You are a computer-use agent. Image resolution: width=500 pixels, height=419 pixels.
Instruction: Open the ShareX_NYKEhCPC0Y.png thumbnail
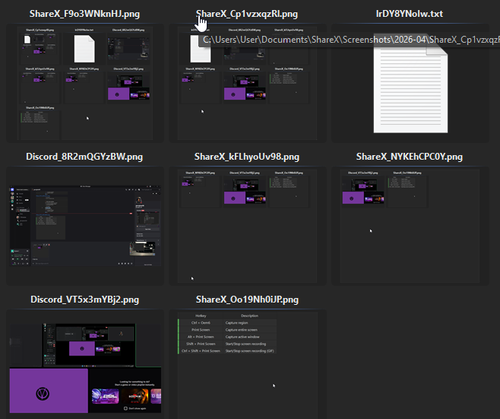click(x=410, y=226)
